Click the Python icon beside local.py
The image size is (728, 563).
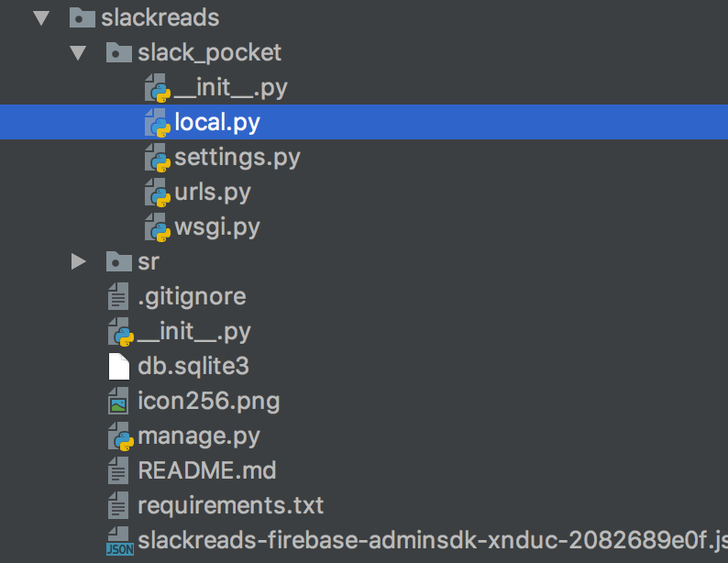(158, 123)
